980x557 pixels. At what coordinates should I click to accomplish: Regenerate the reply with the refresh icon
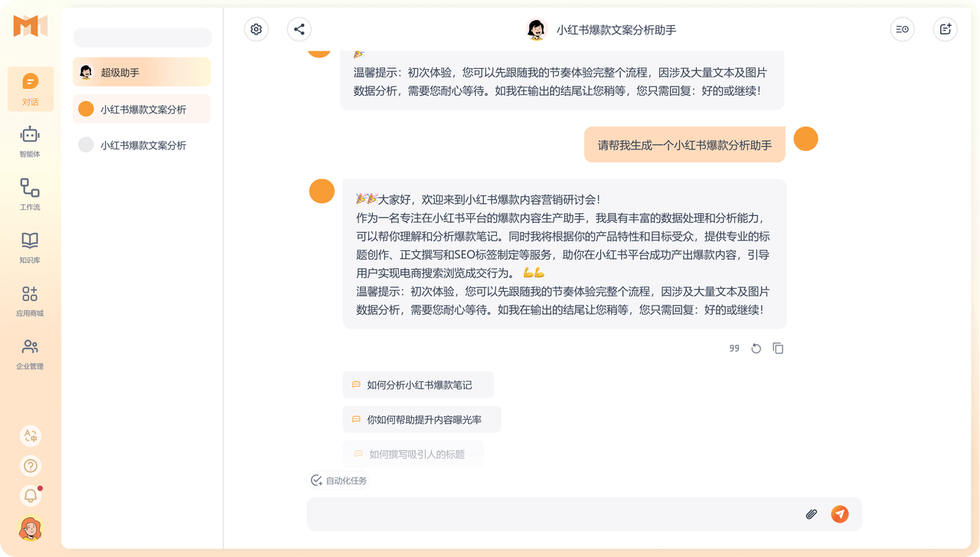coord(756,348)
